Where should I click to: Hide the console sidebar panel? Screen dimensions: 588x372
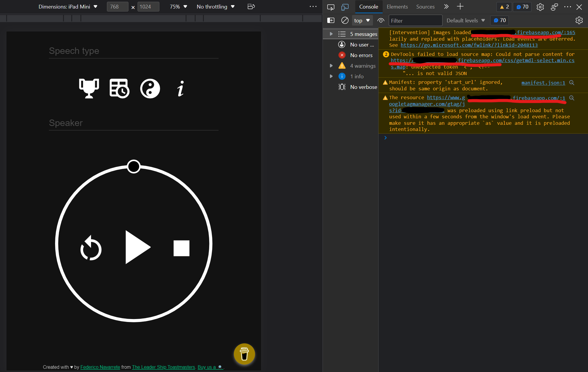pyautogui.click(x=331, y=20)
